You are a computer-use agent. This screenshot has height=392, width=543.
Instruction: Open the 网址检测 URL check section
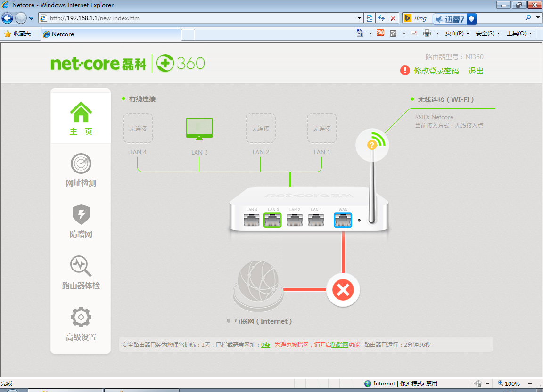(x=81, y=170)
